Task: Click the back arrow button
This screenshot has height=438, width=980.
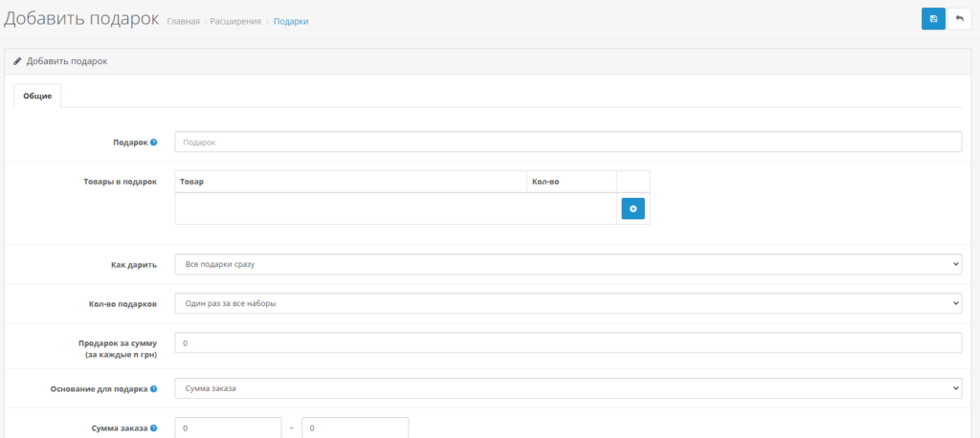Action: [959, 19]
